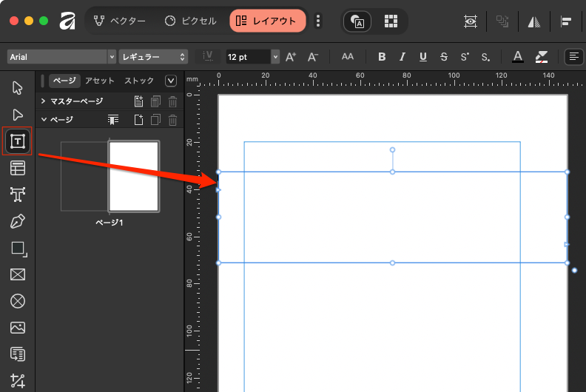The height and width of the screenshot is (392, 586).
Task: Select the Table tool in sidebar
Action: coord(18,169)
